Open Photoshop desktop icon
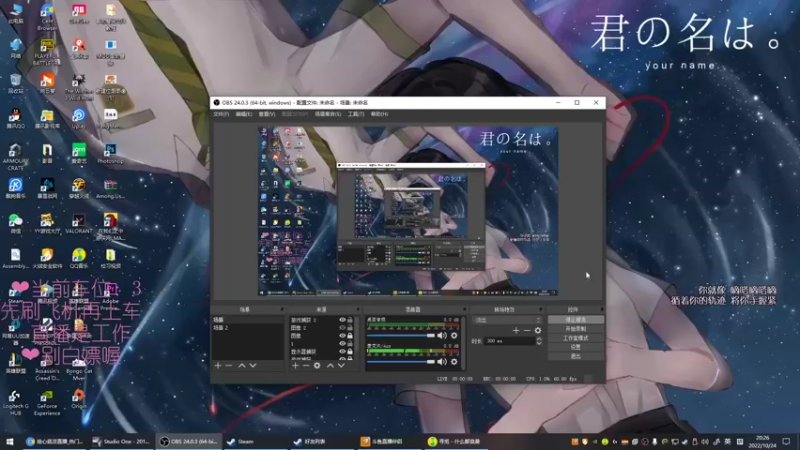Viewport: 800px width, 450px height. point(110,154)
